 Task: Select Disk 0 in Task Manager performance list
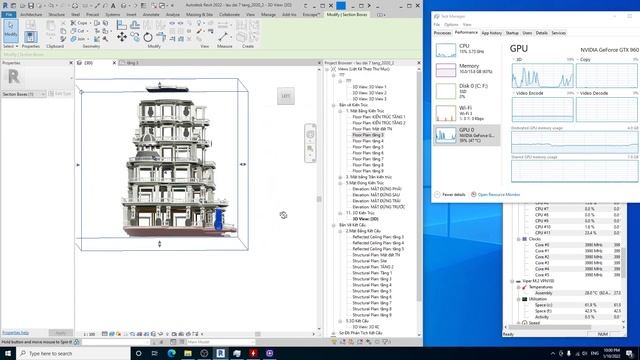tap(467, 91)
